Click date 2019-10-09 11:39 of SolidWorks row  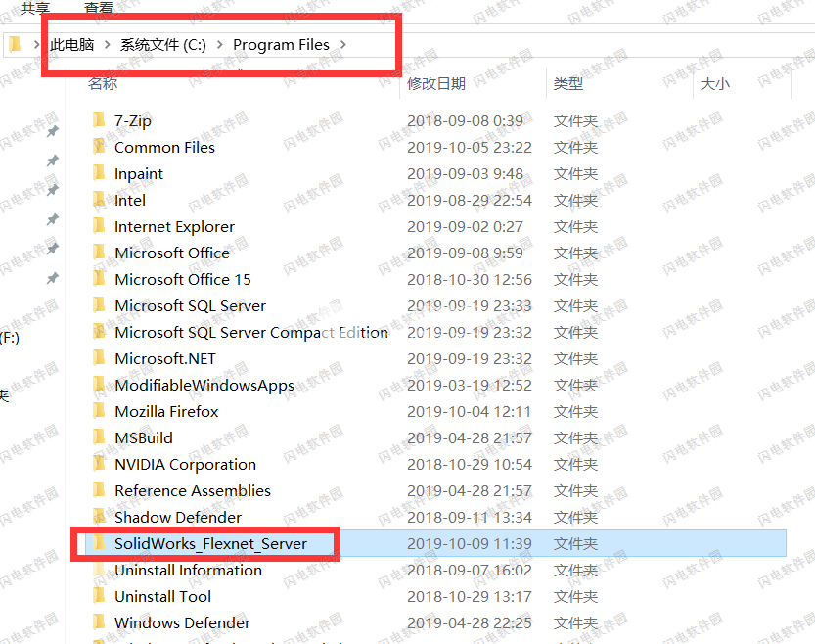pyautogui.click(x=470, y=543)
